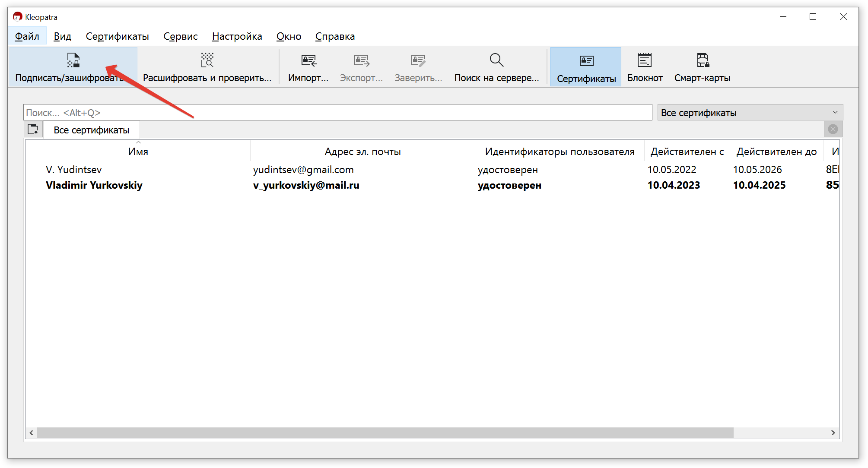Open the Сертификаты menu
This screenshot has width=868, height=468.
tap(117, 36)
